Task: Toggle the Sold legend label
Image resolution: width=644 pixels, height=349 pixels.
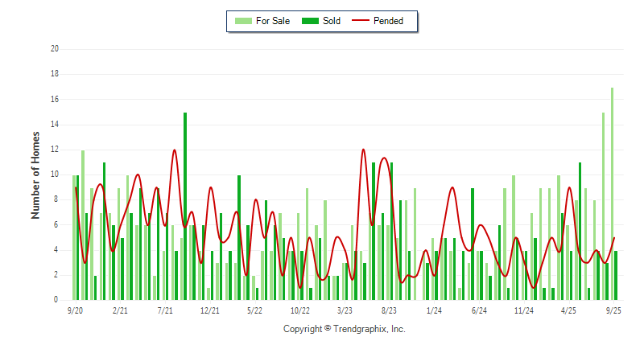Action: 330,21
